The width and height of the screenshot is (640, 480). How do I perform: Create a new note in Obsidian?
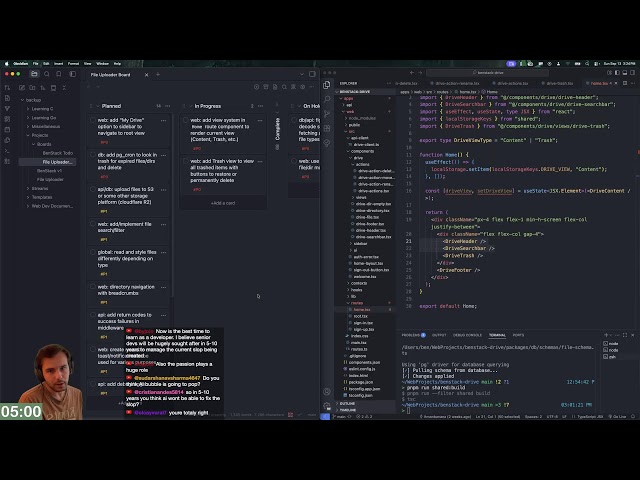coord(22,88)
